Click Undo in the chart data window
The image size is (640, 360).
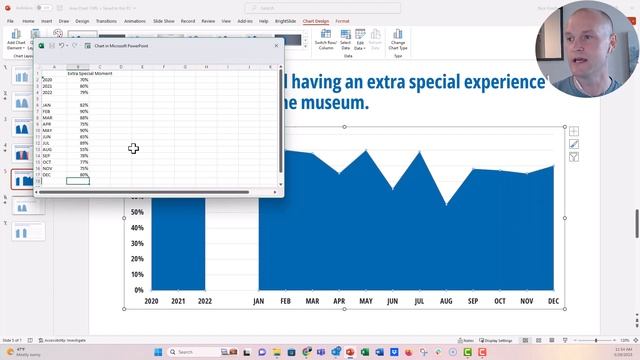(61, 46)
